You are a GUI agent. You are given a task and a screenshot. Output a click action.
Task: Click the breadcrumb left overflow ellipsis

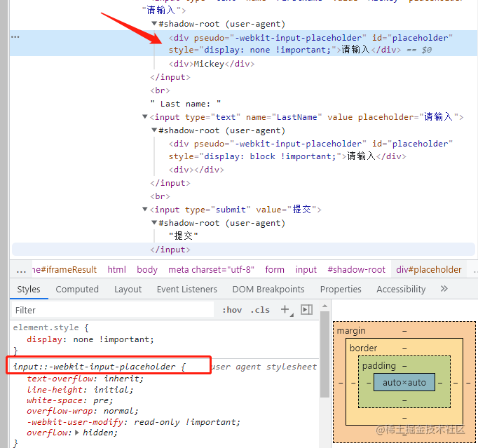click(x=21, y=270)
